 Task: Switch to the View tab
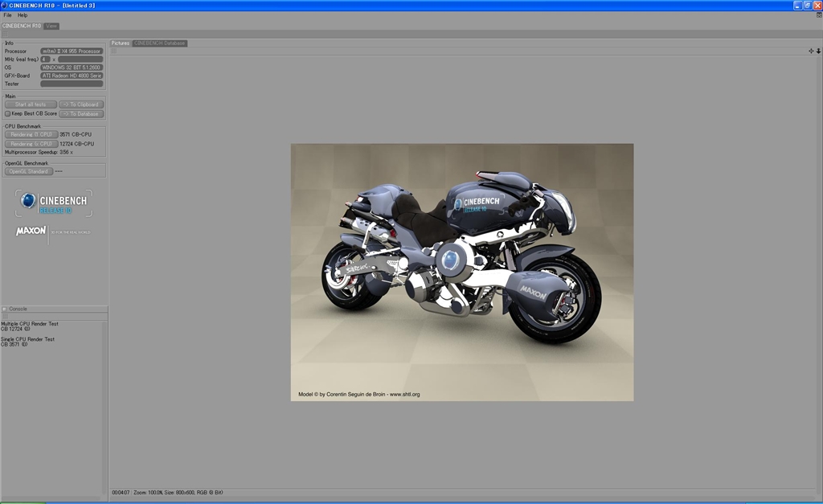pyautogui.click(x=51, y=26)
